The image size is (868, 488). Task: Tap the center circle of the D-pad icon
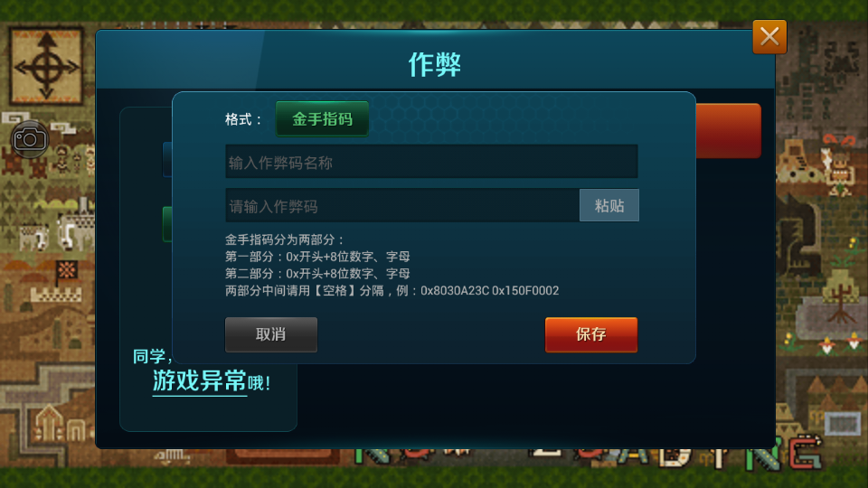pyautogui.click(x=46, y=68)
